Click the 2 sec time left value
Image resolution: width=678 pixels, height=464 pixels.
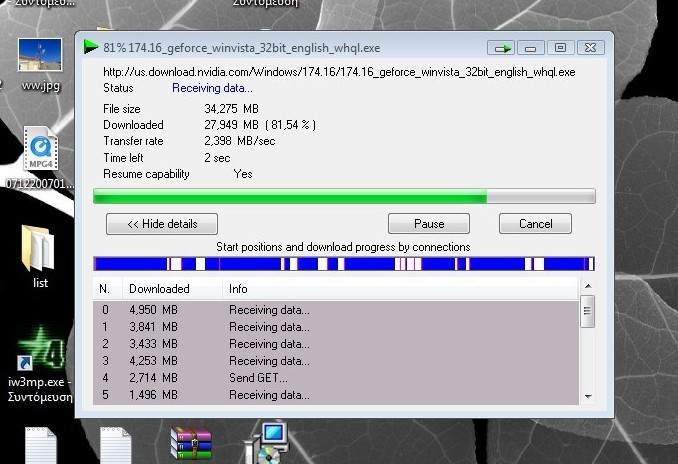click(217, 158)
